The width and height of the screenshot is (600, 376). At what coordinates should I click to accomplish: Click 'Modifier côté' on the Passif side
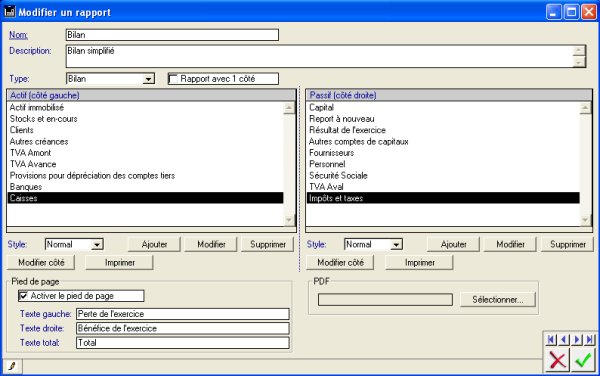click(340, 262)
